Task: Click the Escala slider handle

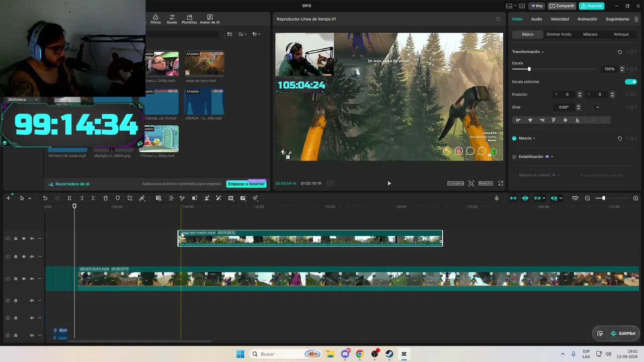Action: tap(529, 69)
